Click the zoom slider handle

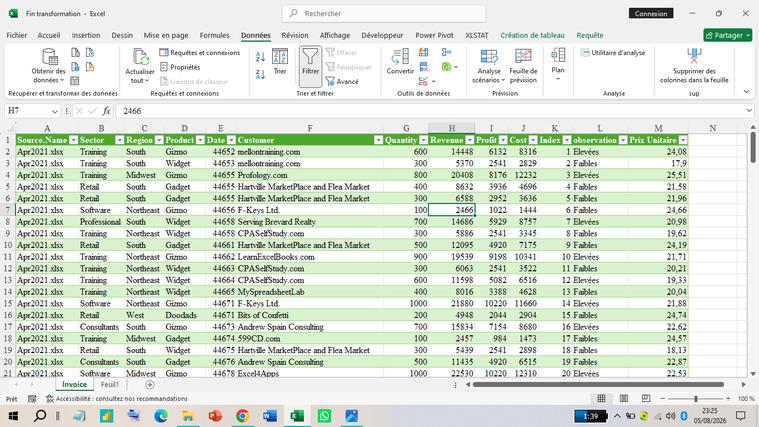tap(696, 398)
